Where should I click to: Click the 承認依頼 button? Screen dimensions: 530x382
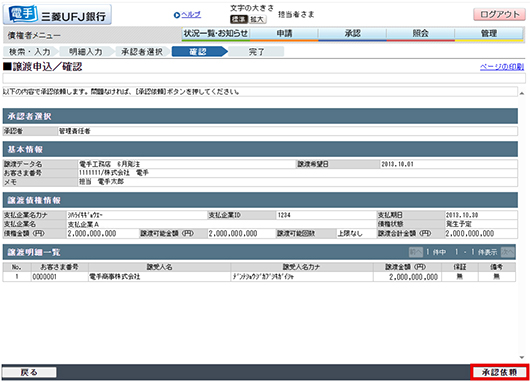tap(500, 372)
